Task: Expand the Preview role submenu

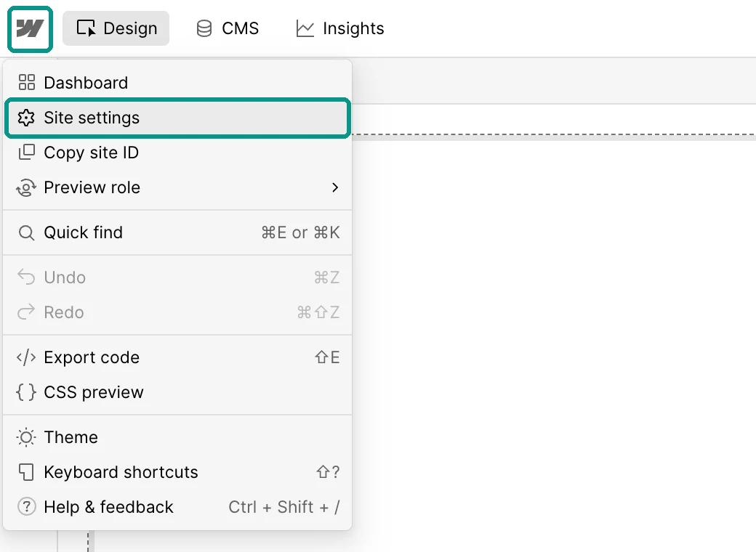Action: 177,187
